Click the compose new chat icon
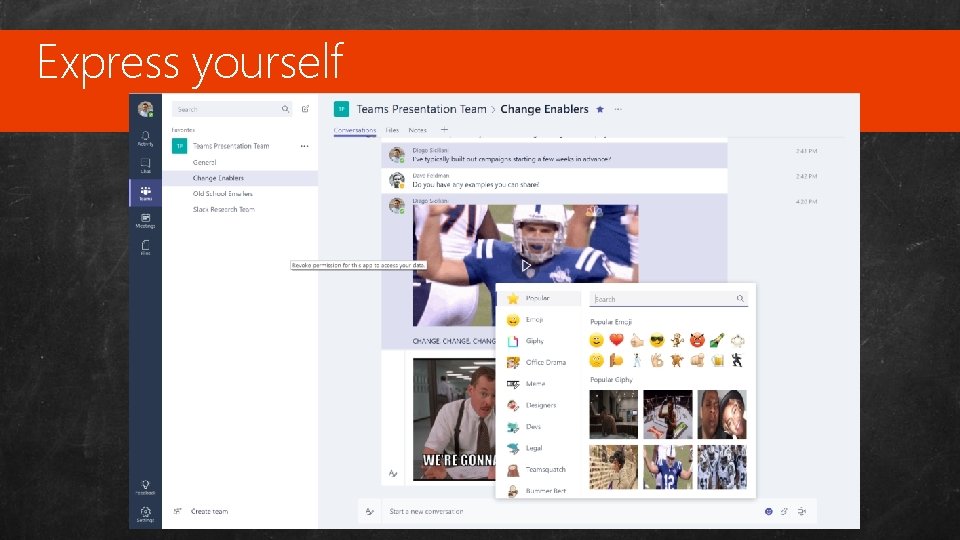960x540 pixels. (305, 109)
